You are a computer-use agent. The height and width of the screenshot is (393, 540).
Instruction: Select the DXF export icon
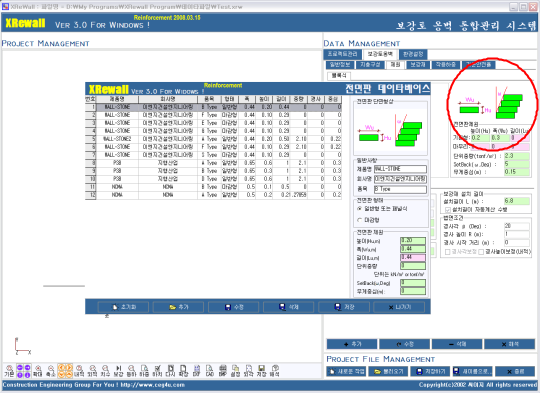tap(197, 371)
